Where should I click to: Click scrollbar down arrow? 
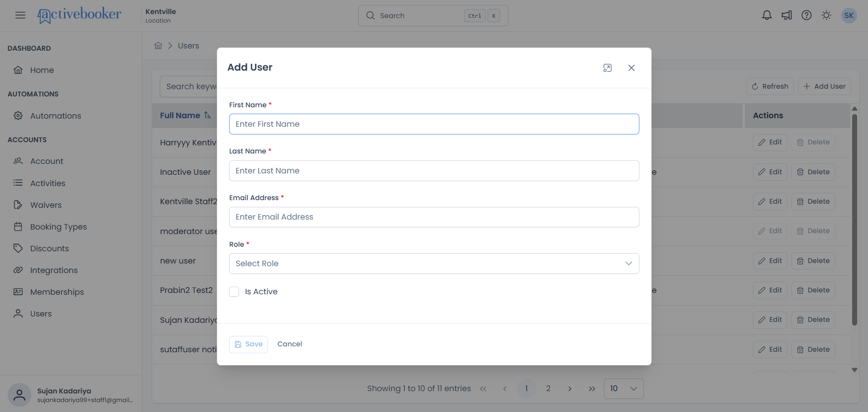(854, 370)
